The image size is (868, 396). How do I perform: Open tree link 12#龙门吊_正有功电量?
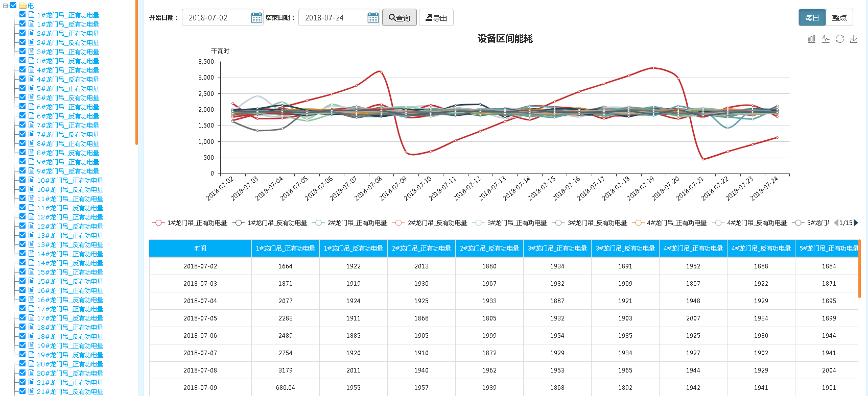(x=70, y=217)
